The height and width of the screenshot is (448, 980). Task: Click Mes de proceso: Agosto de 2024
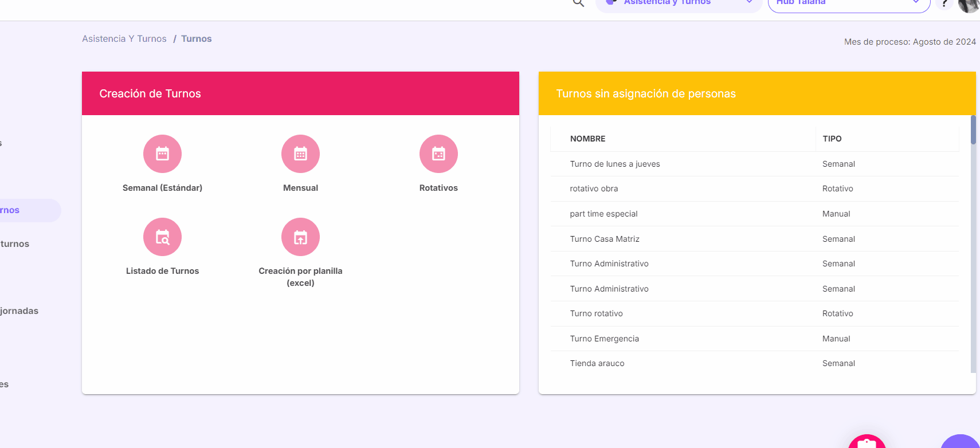click(x=910, y=42)
